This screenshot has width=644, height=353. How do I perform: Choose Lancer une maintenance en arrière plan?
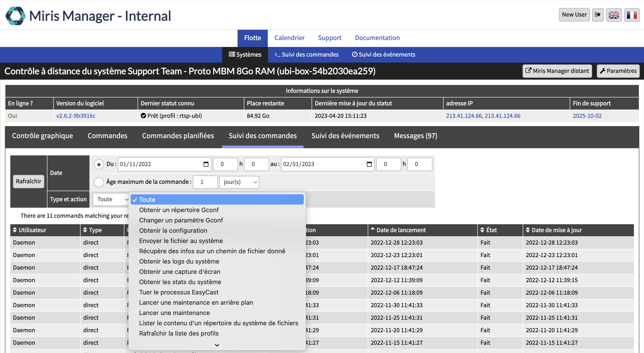point(217,302)
